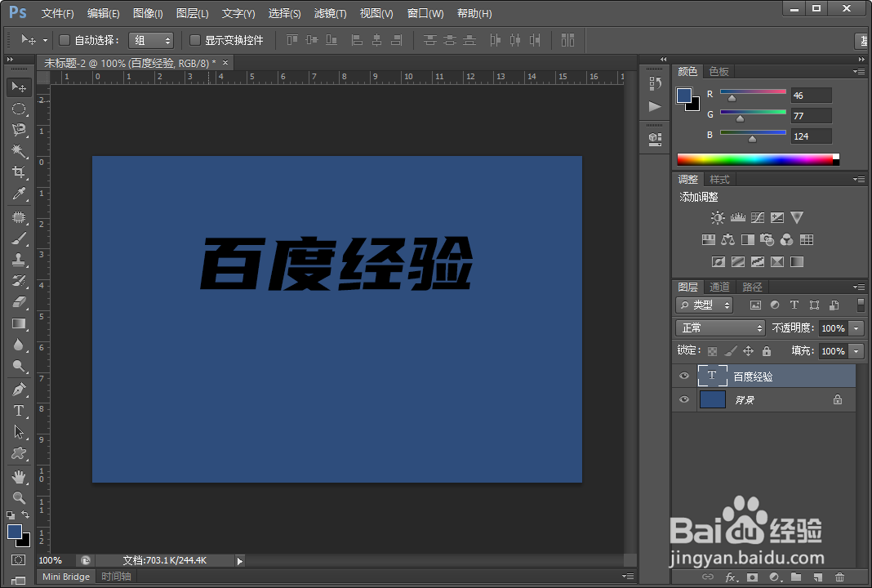Add Curves adjustment

758,217
